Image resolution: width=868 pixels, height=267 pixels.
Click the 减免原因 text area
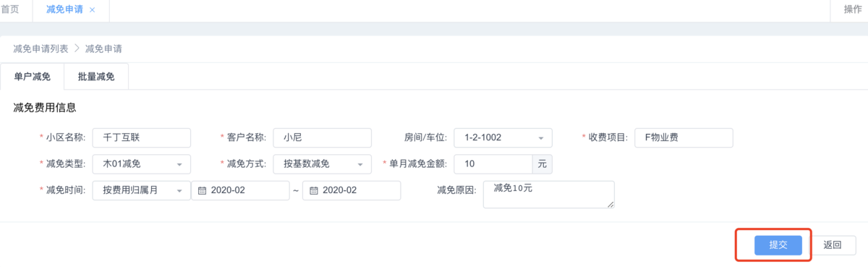click(x=548, y=194)
